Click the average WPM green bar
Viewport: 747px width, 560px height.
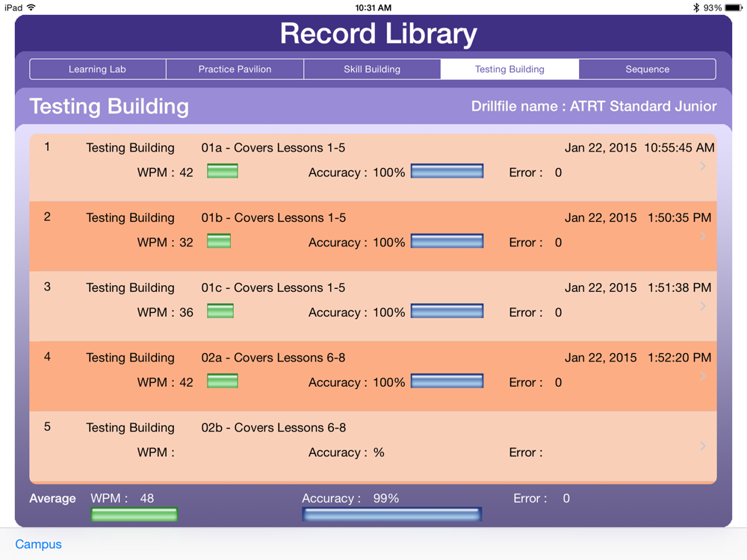134,514
